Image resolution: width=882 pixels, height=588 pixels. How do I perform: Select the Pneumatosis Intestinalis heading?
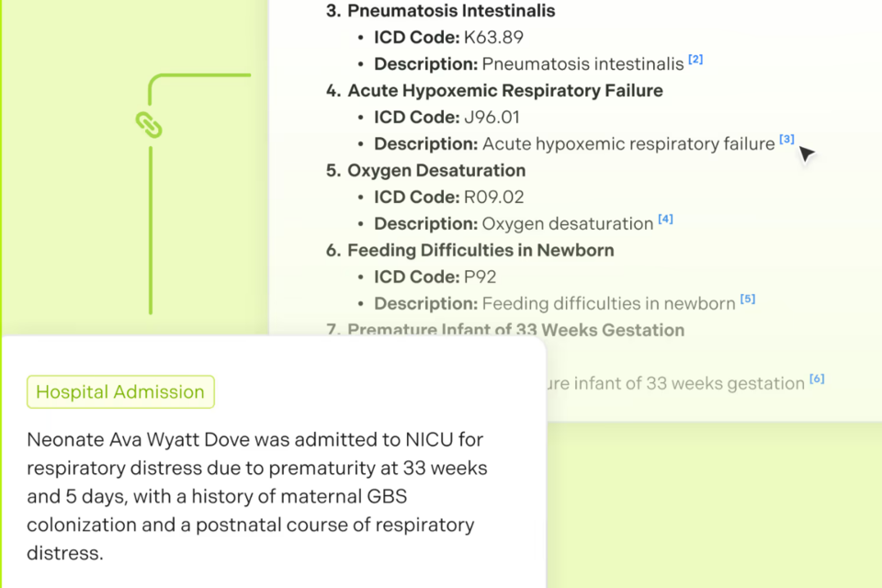click(x=451, y=11)
